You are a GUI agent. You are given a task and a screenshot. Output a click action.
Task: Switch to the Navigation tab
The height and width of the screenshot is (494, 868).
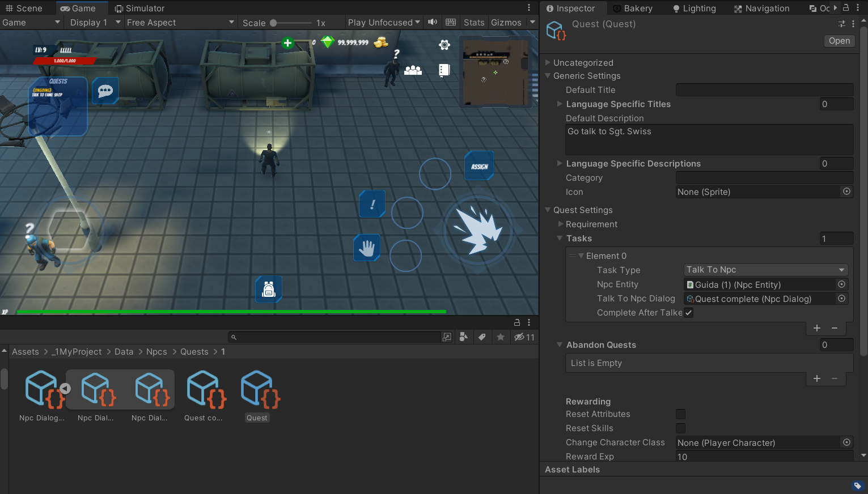point(761,8)
